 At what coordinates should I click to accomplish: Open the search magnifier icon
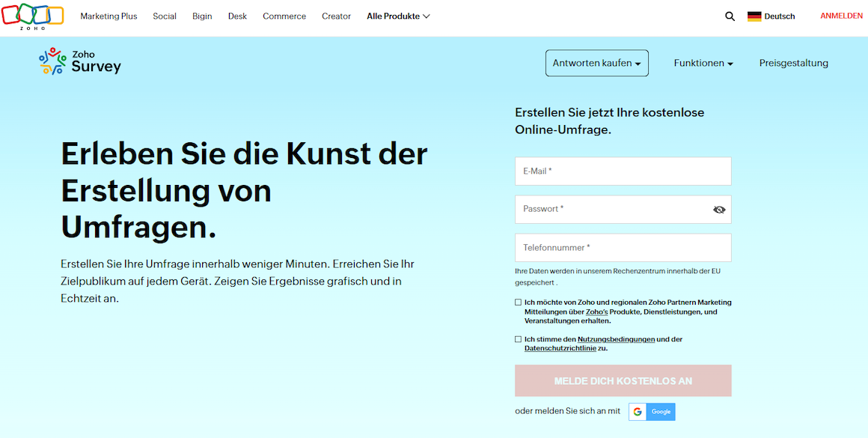click(x=730, y=16)
